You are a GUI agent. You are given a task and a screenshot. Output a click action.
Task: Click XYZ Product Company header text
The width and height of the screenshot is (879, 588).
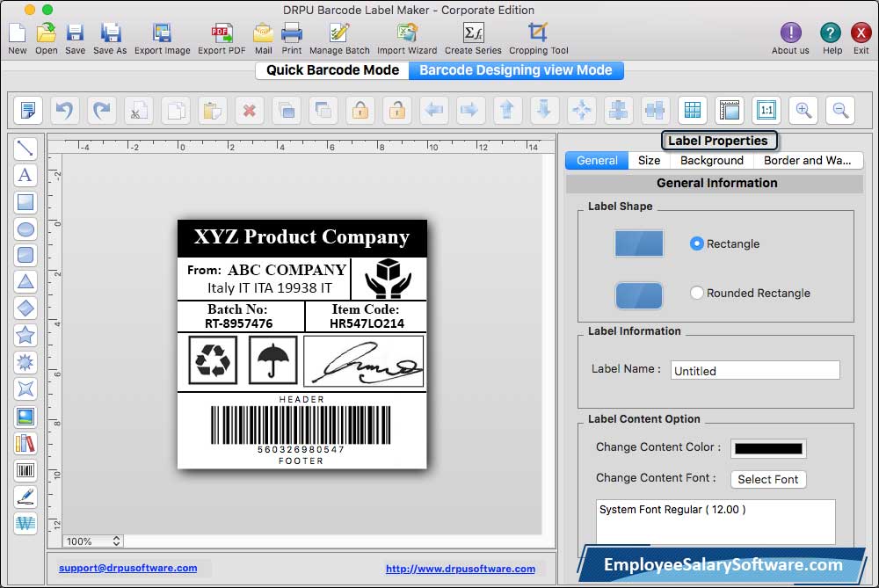pos(301,236)
